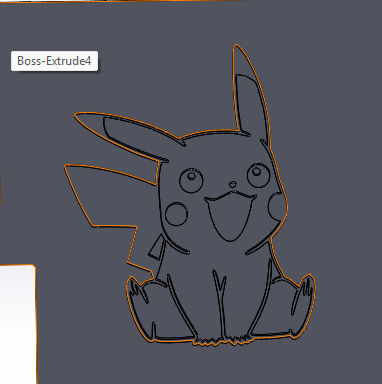Select the small triangle beside the tail base
Image resolution: width=382 pixels, height=384 pixels.
pos(157,248)
